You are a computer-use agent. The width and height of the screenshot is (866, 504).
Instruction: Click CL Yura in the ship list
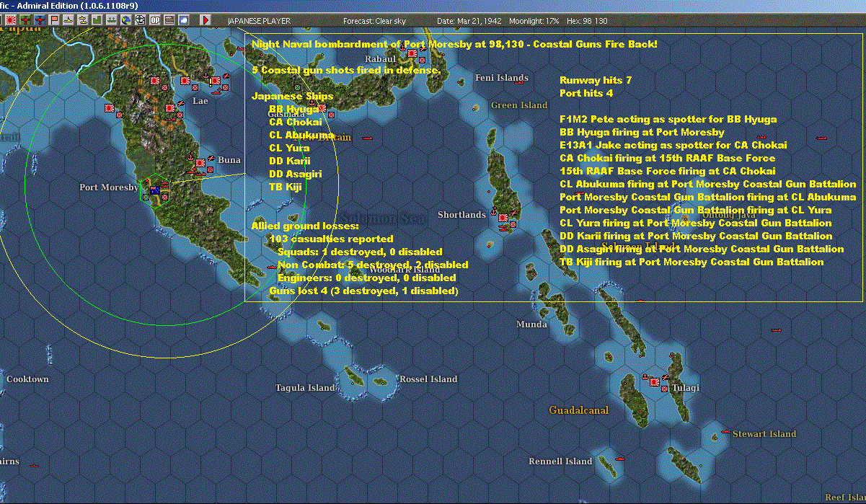pyautogui.click(x=289, y=149)
